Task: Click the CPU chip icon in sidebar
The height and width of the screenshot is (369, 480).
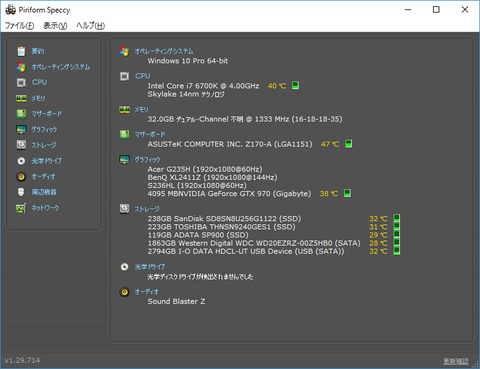Action: [x=21, y=82]
